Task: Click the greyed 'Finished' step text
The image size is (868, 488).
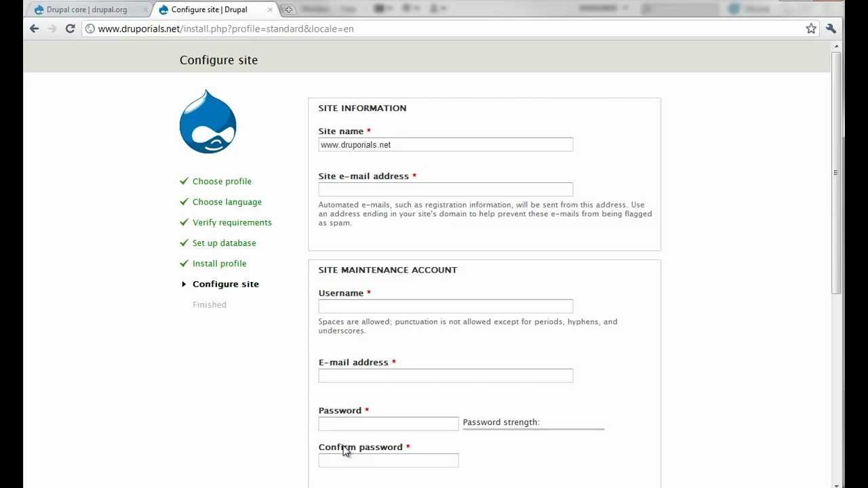Action: (210, 304)
